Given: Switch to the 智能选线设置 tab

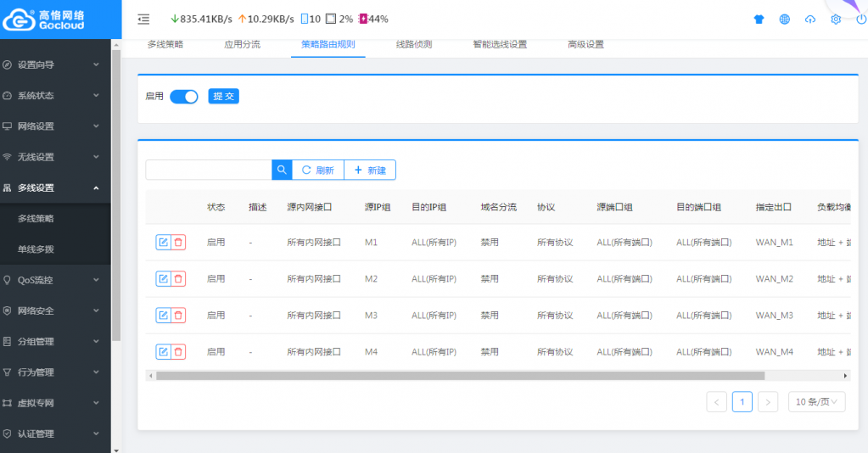Looking at the screenshot, I should tap(500, 44).
